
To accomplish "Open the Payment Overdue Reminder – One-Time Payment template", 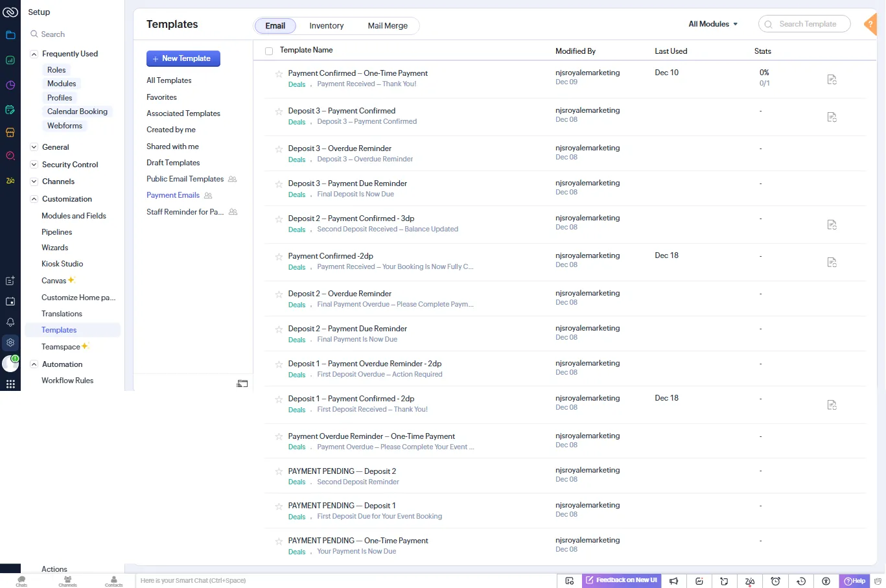I will [x=371, y=436].
